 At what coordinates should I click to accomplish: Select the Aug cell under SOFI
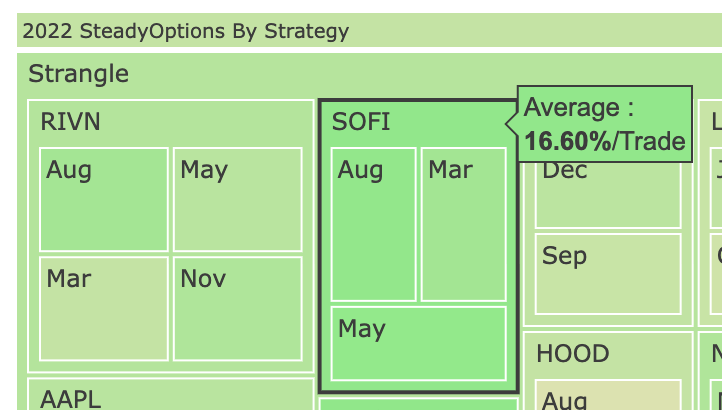[x=373, y=224]
